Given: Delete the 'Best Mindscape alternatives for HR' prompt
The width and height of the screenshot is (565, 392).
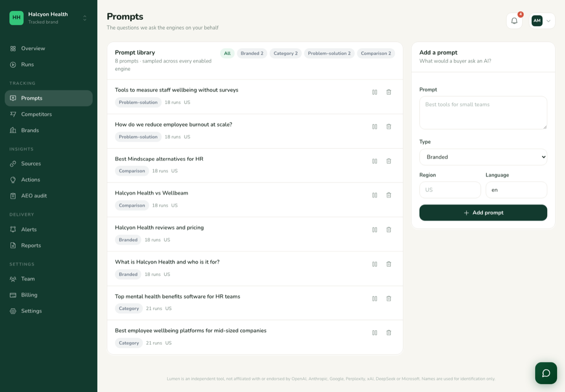Looking at the screenshot, I should click(389, 161).
